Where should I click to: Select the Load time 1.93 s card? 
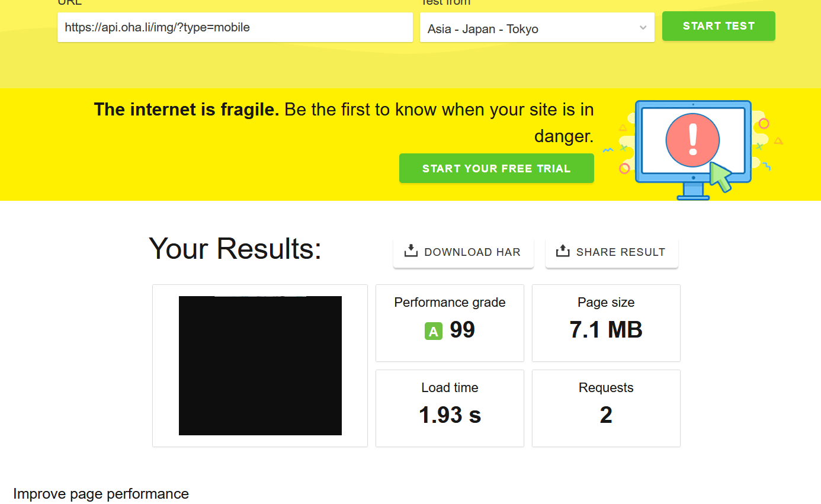450,408
